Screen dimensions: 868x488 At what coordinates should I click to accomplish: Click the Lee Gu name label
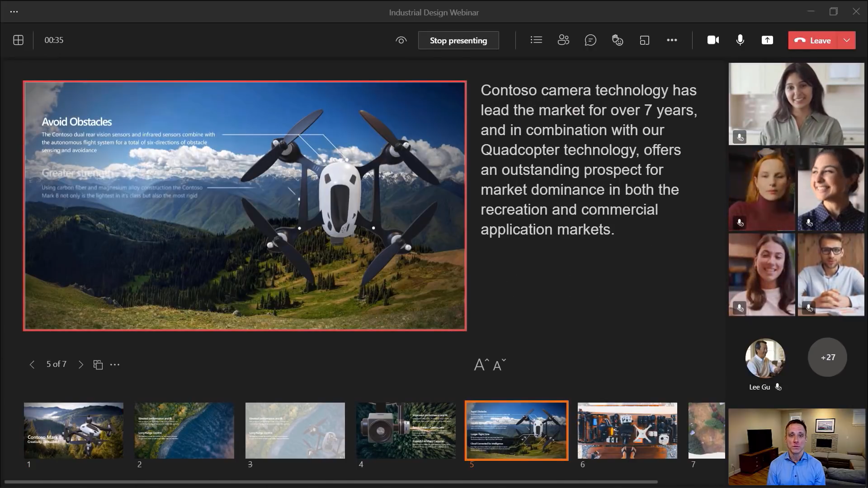tap(759, 387)
